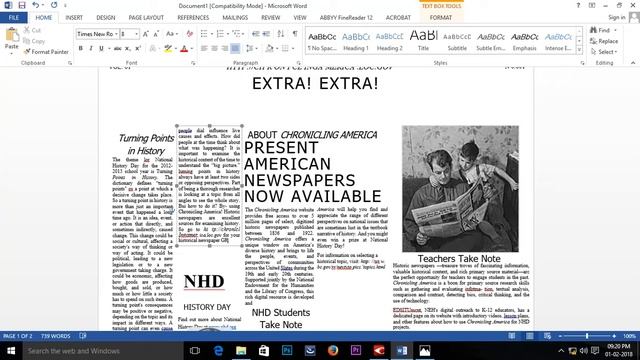Click the Find button
This screenshot has width=640, height=360.
[603, 30]
